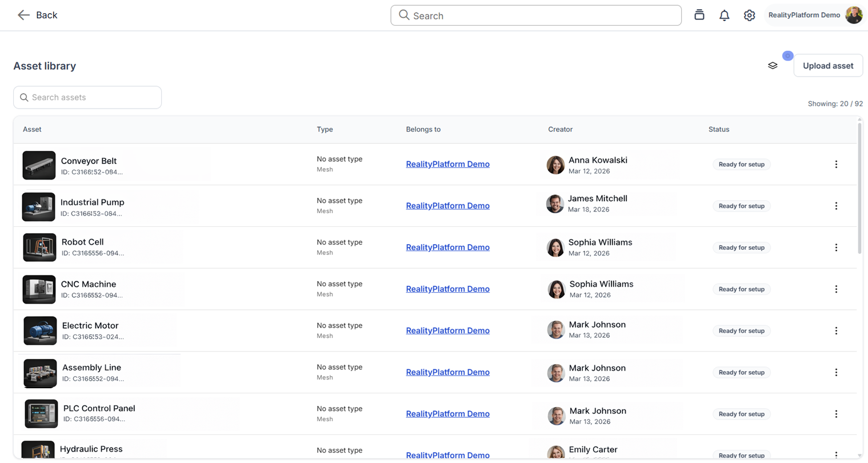The image size is (868, 463).
Task: Open the settings gear icon
Action: 749,15
